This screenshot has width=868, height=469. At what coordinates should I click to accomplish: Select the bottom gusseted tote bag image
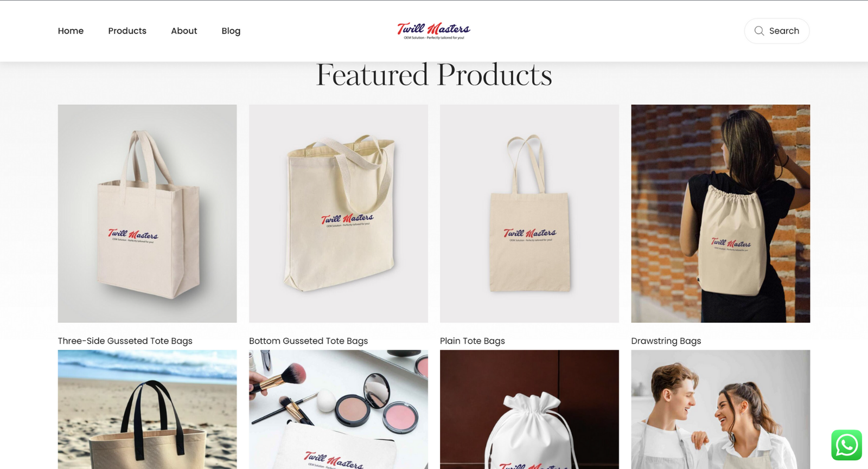click(338, 214)
